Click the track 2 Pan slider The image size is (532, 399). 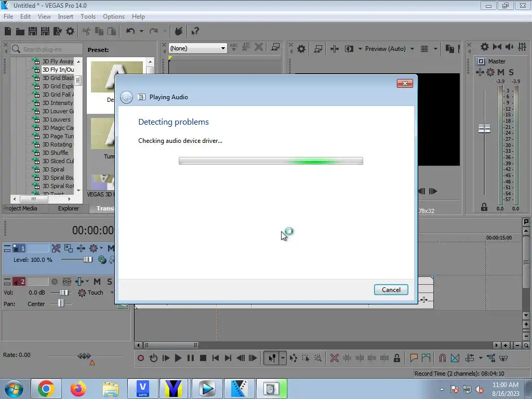pyautogui.click(x=61, y=303)
